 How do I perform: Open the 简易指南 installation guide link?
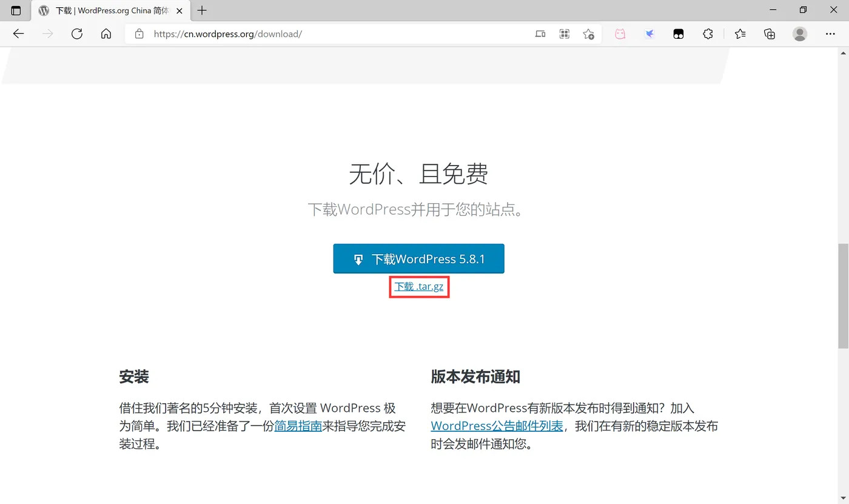pos(298,426)
